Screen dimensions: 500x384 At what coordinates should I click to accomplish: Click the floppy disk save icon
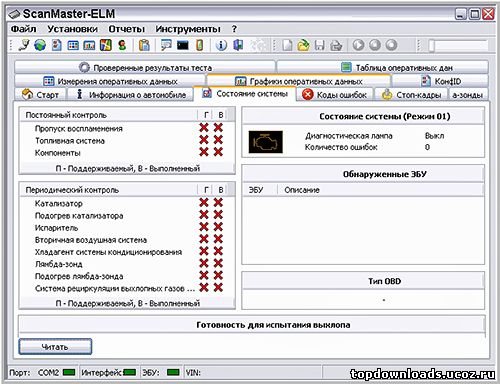pos(320,45)
